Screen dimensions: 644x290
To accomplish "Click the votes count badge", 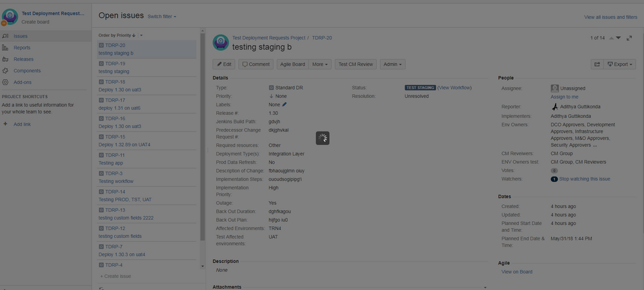I will [554, 171].
